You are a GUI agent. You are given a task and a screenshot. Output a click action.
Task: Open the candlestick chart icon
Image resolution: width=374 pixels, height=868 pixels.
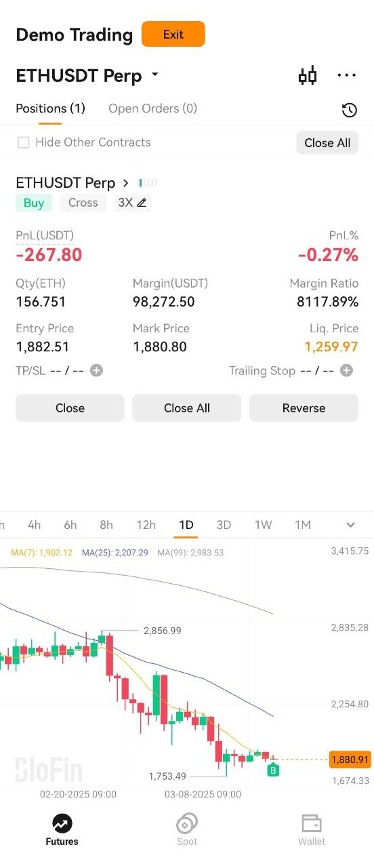coord(308,75)
